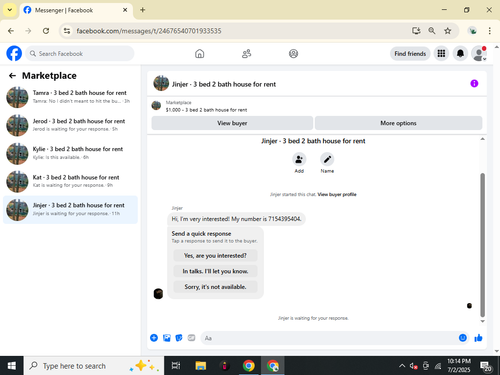Send a thumbs-up like
Image resolution: width=500 pixels, height=375 pixels.
478,338
